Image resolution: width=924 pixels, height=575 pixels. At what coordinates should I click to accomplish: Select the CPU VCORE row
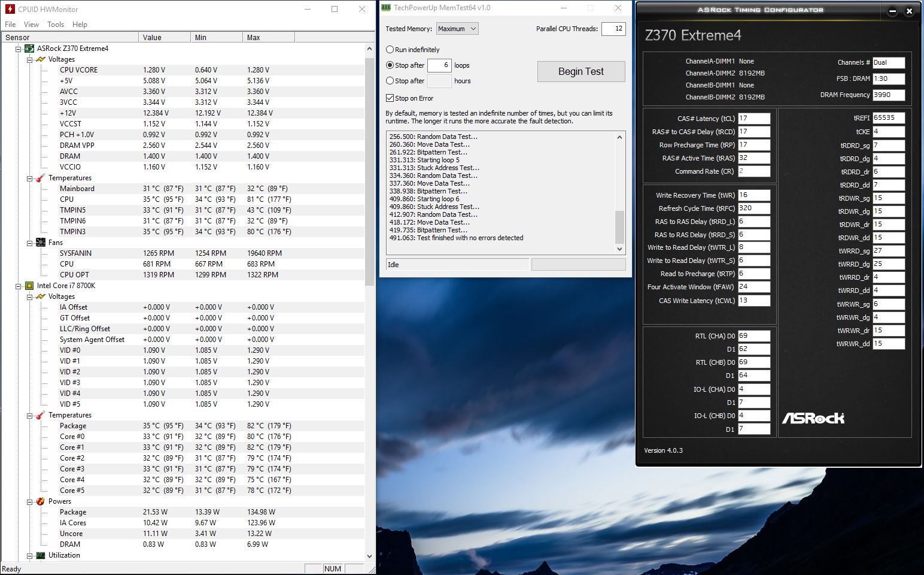pos(183,70)
